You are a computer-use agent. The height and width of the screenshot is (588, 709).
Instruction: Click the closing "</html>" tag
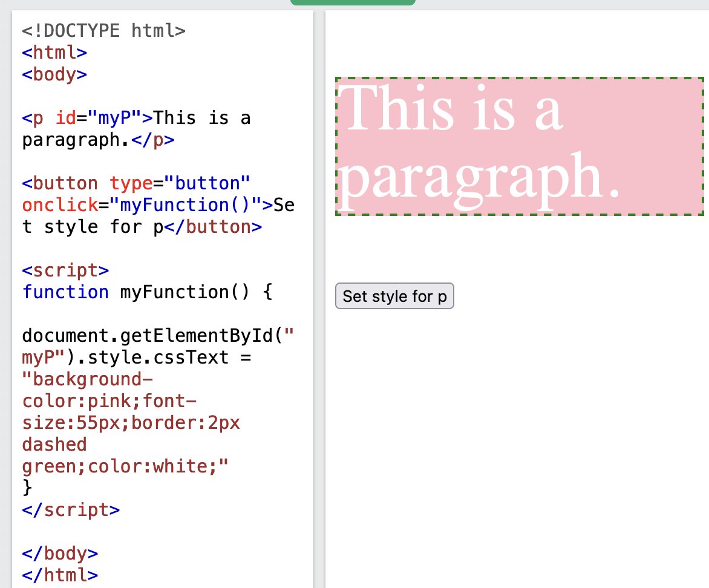click(60, 575)
